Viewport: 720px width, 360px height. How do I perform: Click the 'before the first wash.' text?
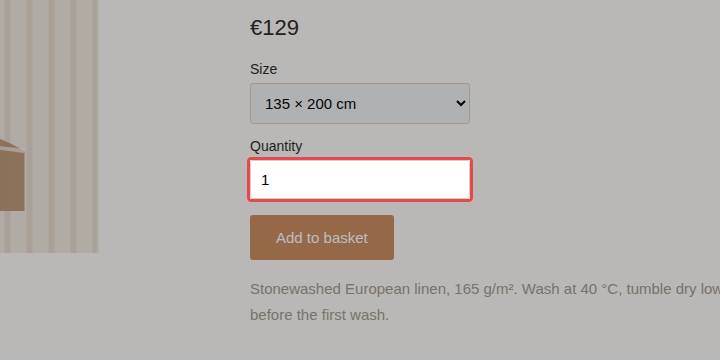point(320,315)
